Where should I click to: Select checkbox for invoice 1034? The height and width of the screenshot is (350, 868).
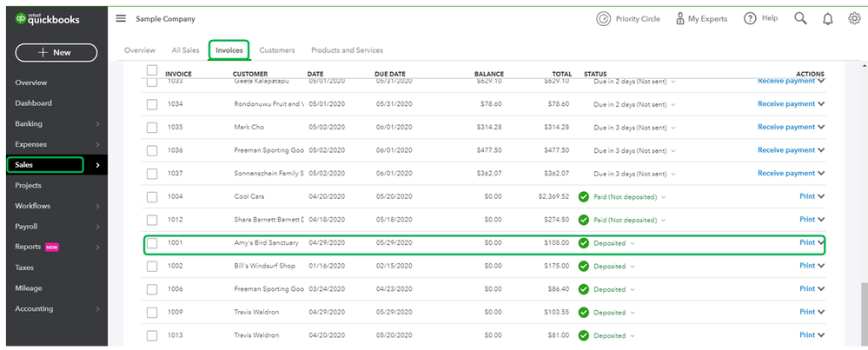click(x=152, y=104)
